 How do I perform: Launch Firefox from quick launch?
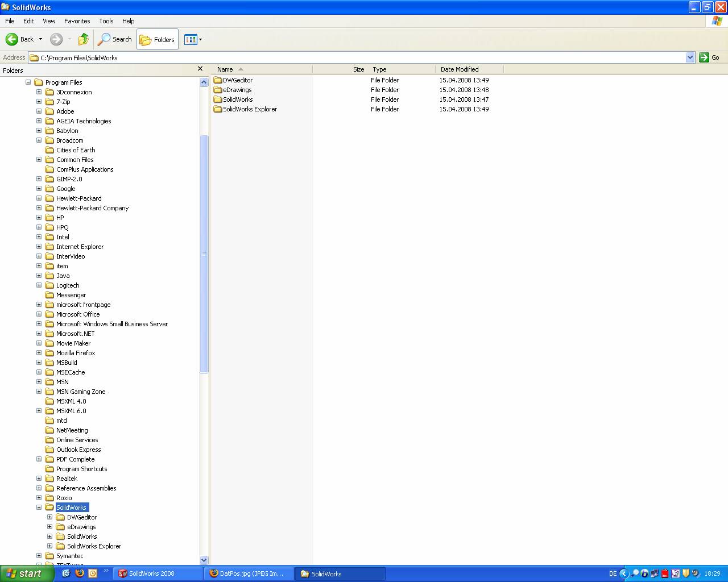point(80,573)
